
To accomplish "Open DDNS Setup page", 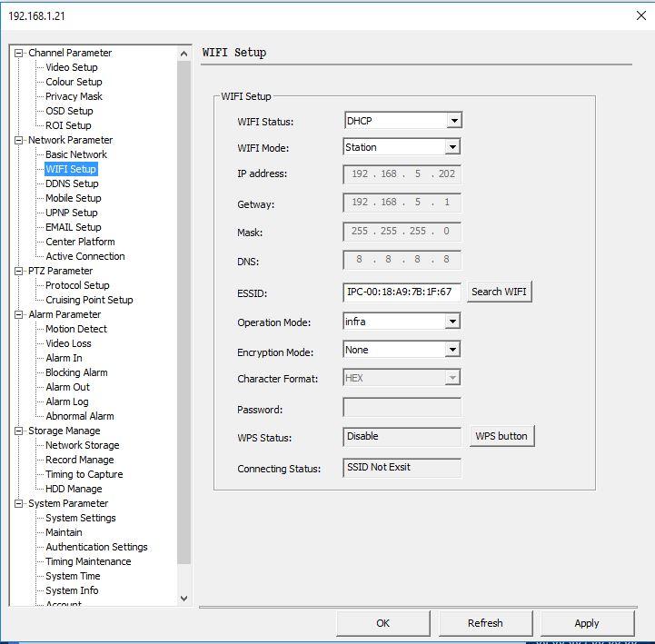I will pos(72,183).
